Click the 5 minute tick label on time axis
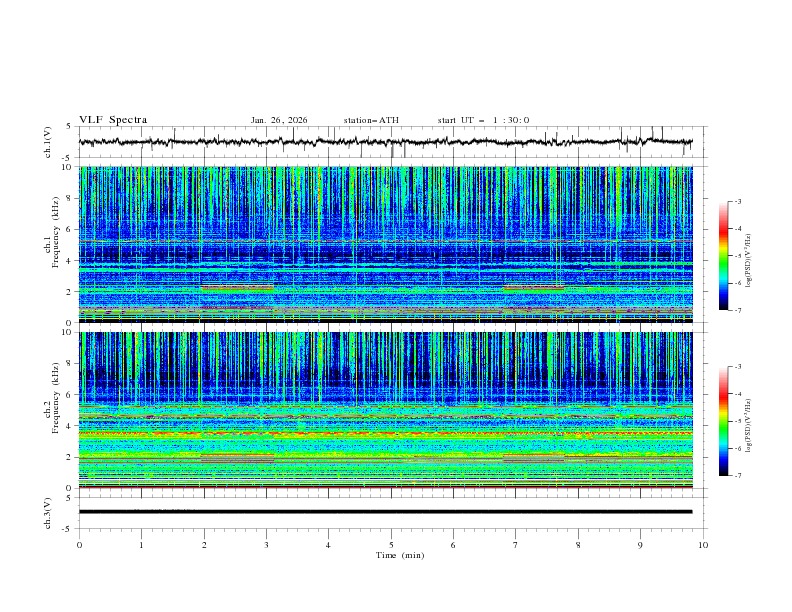The height and width of the screenshot is (612, 792). (391, 545)
